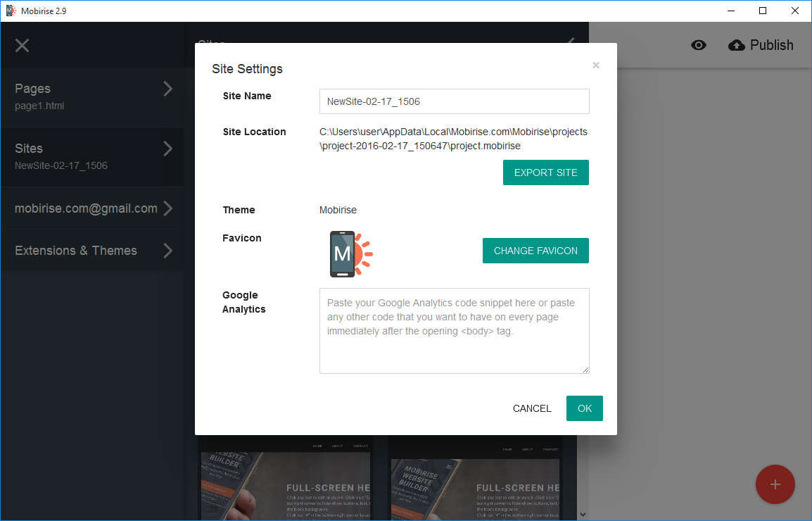Close the Mobirise application window
This screenshot has width=812, height=521.
pos(795,11)
